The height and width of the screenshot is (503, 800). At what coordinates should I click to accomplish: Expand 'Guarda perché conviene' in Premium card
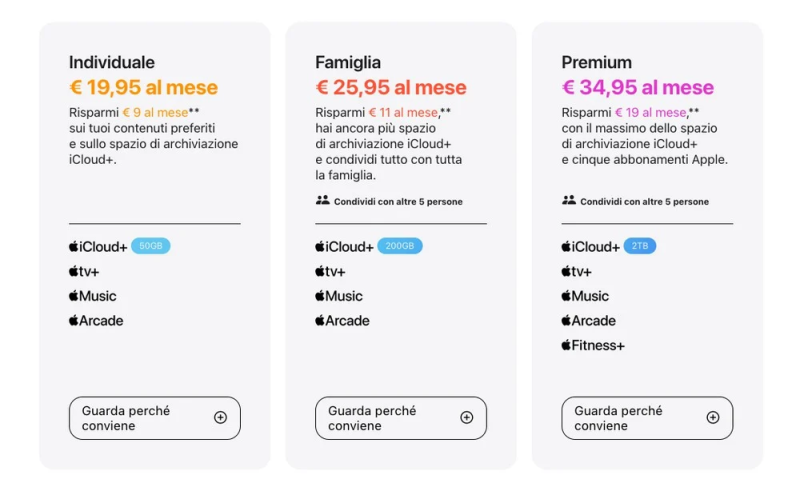[x=647, y=418]
